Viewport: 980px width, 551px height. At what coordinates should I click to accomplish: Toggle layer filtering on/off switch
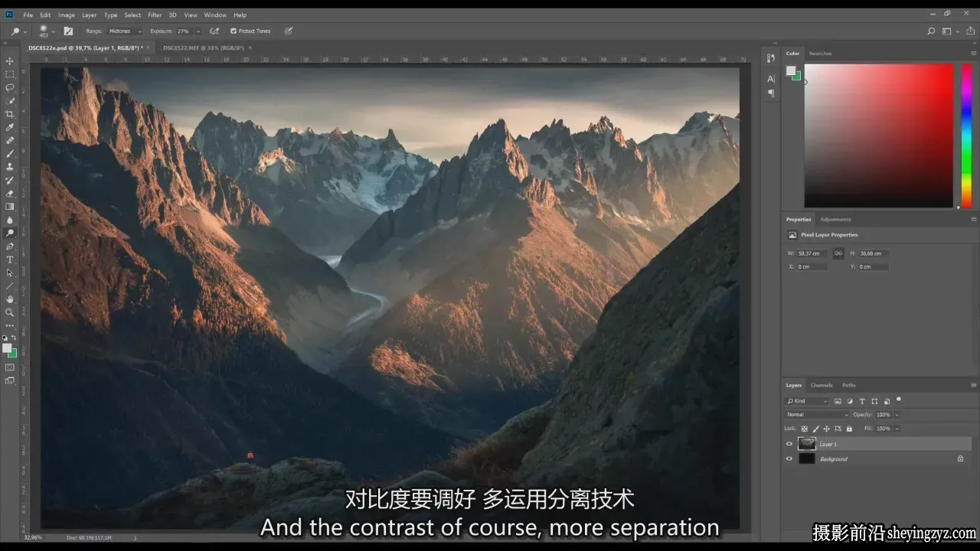pos(899,399)
